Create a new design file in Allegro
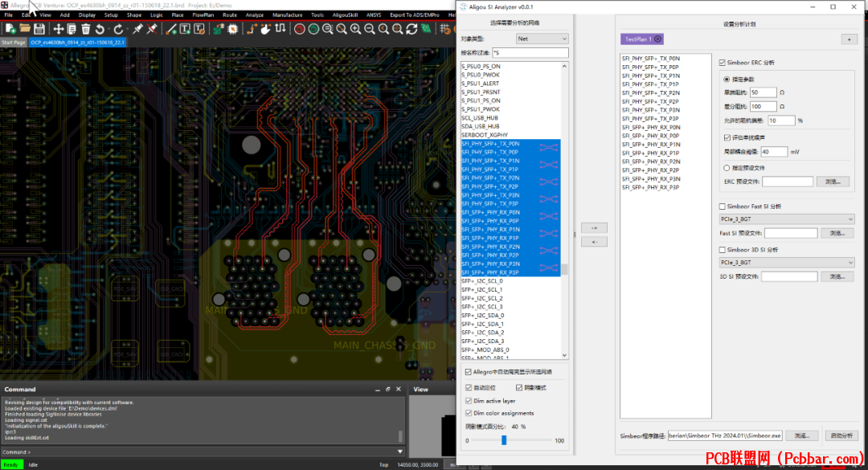Screen dimensions: 868x470 [10, 29]
